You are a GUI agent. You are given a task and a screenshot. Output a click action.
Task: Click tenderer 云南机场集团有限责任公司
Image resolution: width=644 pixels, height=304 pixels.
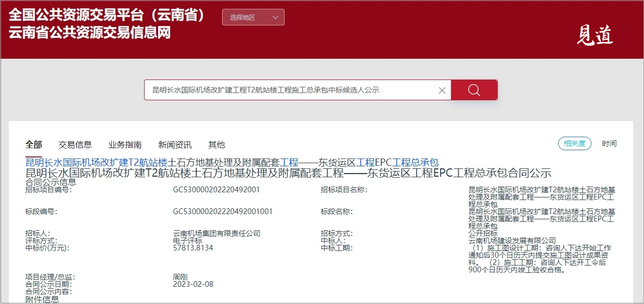[216, 234]
